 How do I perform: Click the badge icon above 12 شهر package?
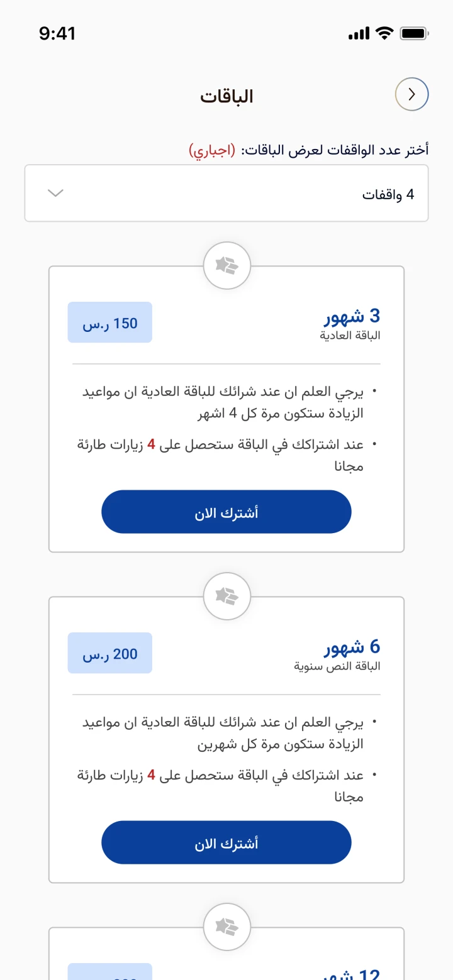(x=226, y=926)
